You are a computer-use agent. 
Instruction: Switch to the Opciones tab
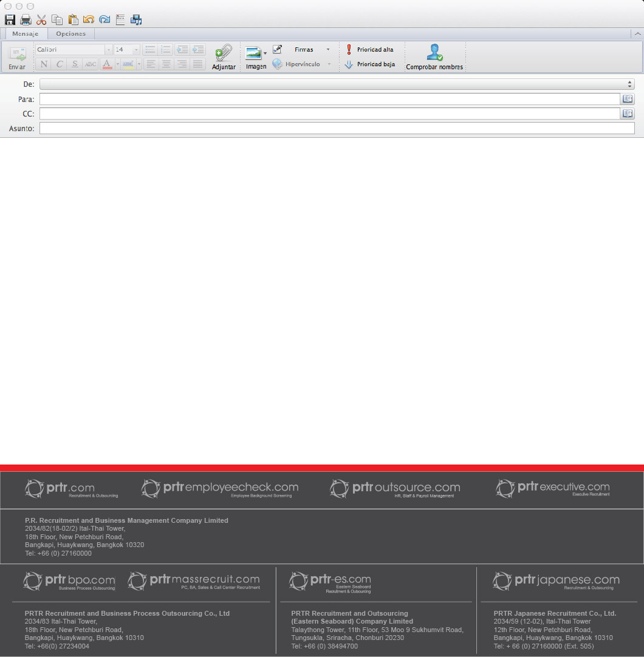coord(71,34)
